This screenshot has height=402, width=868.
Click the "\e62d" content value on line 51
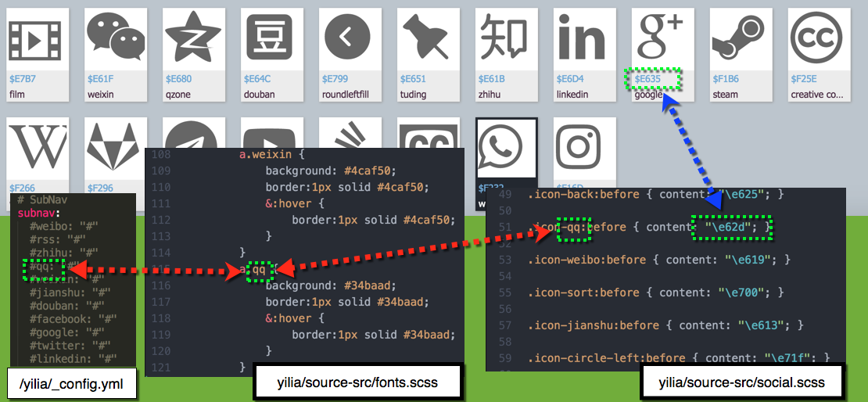click(x=730, y=227)
